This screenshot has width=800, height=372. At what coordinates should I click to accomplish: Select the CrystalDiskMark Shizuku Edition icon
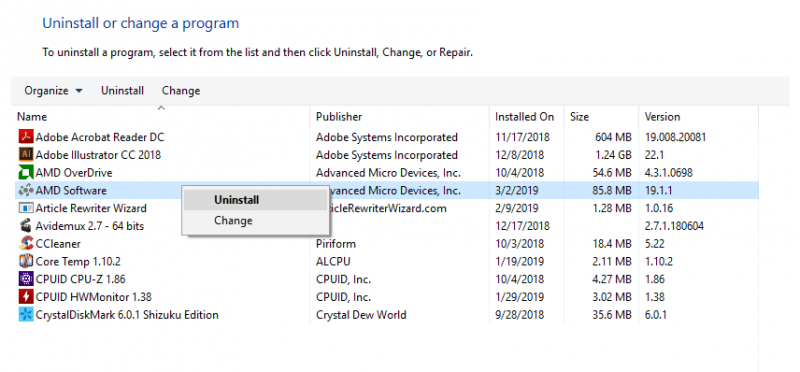click(x=26, y=314)
